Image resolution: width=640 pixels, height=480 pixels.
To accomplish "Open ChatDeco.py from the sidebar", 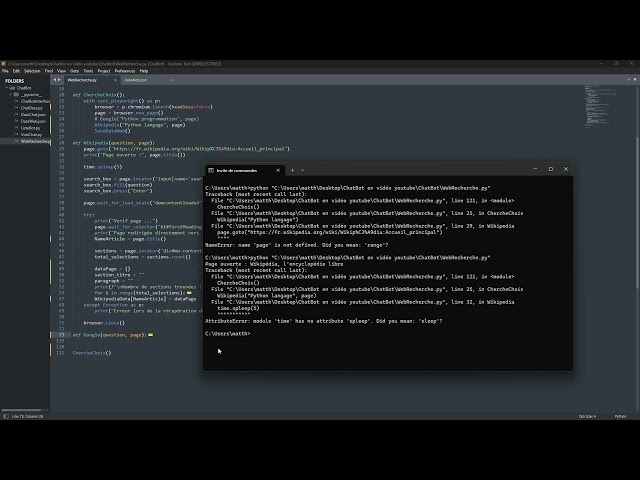I will click(31, 108).
